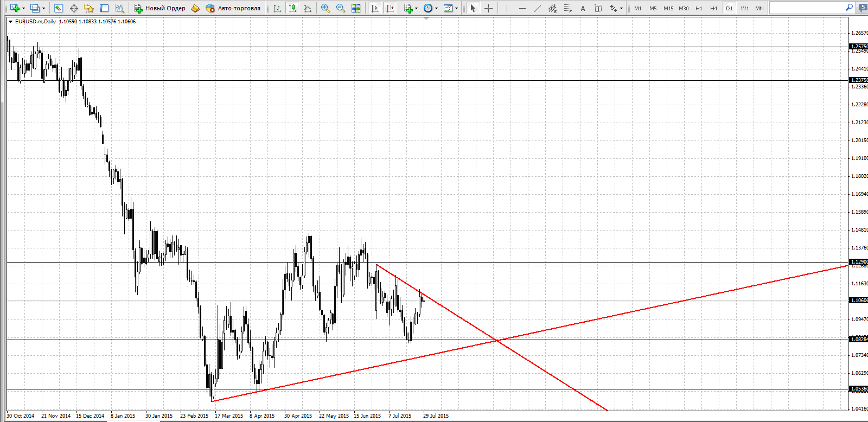868x422 pixels.
Task: Expand the templates dropdown arrow
Action: click(456, 8)
